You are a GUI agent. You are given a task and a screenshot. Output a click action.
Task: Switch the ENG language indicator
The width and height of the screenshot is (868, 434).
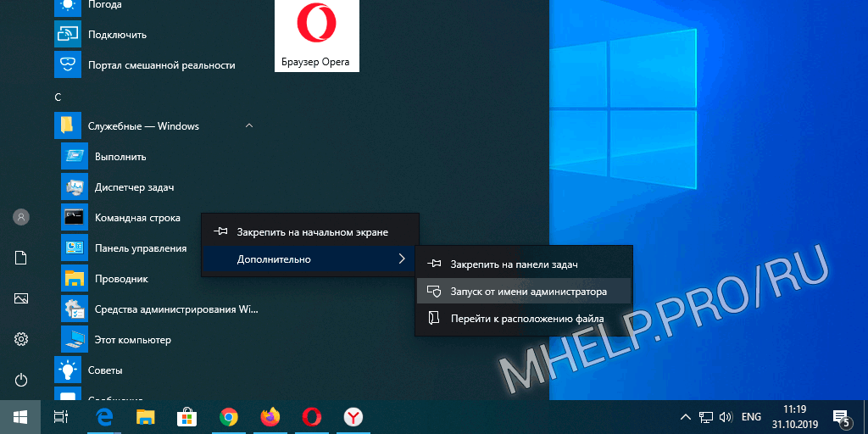pyautogui.click(x=751, y=417)
